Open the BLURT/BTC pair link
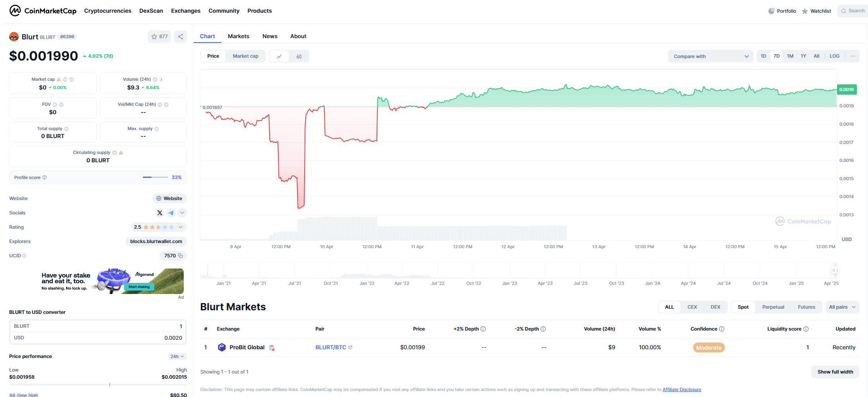 point(331,347)
